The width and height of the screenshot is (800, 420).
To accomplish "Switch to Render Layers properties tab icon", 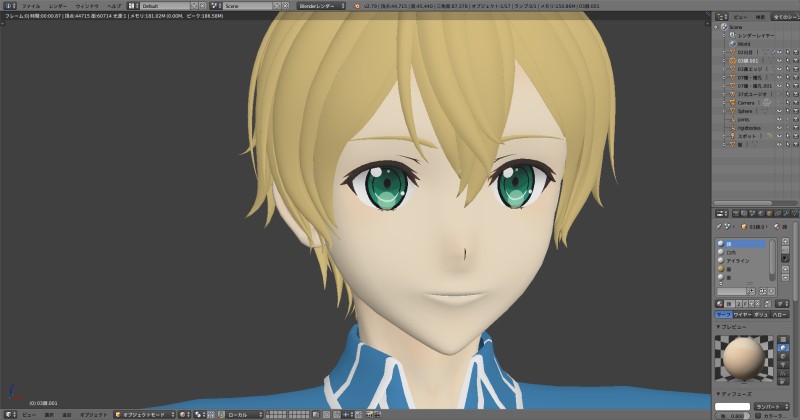I will [744, 214].
